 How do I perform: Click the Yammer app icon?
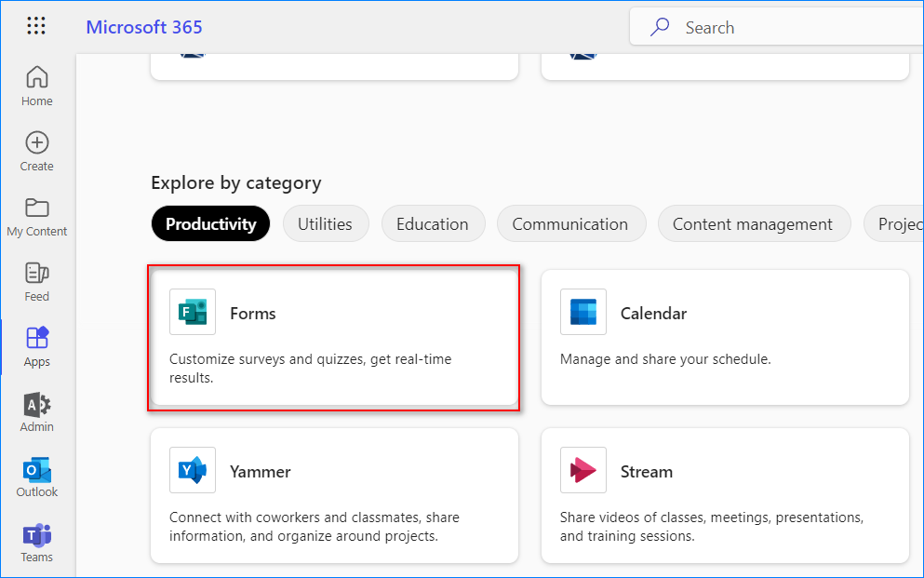click(x=193, y=470)
